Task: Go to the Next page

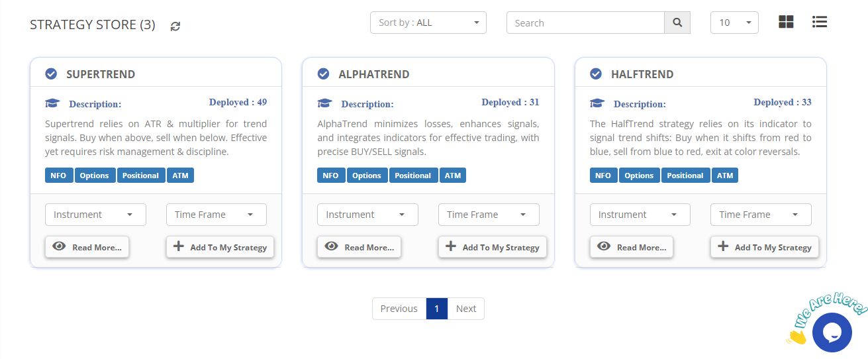Action: click(x=465, y=309)
